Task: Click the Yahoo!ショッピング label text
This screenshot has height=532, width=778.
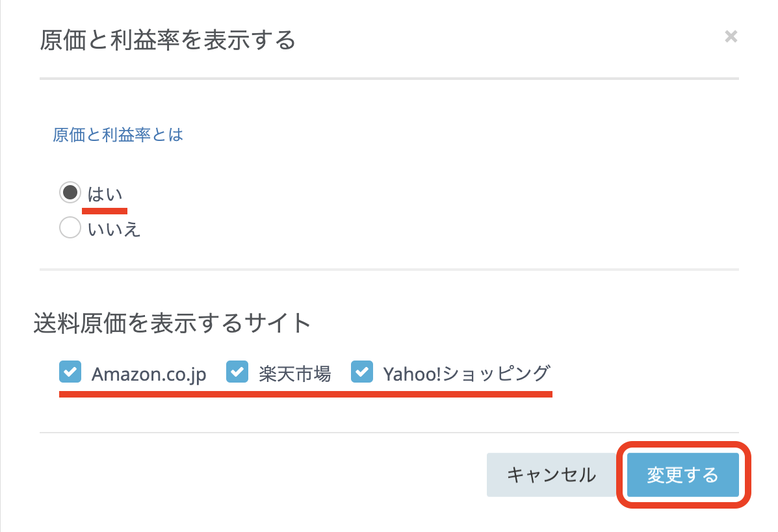Action: pos(466,374)
